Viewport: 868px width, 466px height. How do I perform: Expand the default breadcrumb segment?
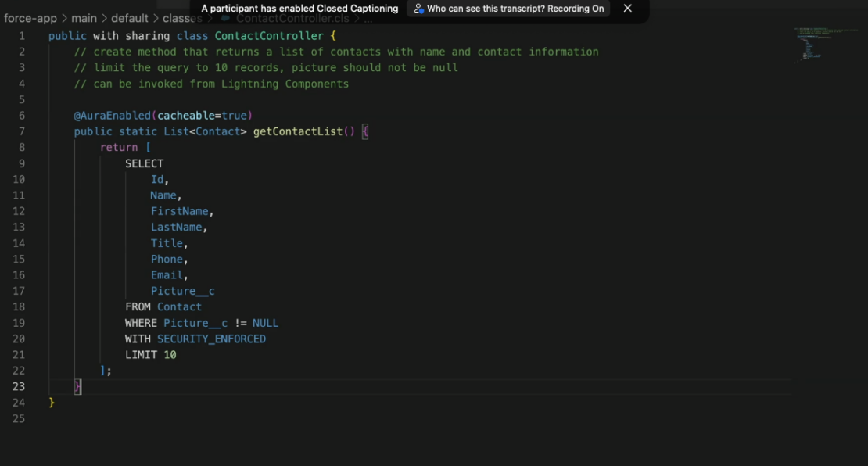(129, 18)
